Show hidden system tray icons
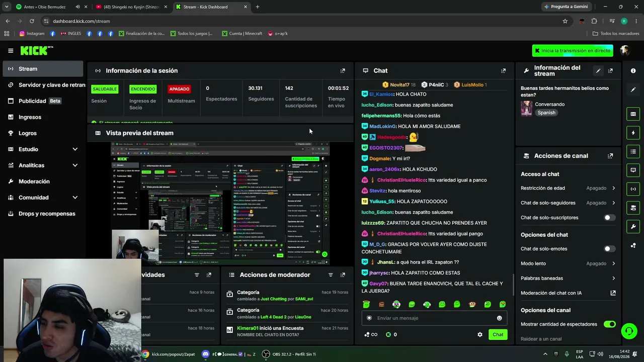This screenshot has width=644, height=362. [x=545, y=354]
